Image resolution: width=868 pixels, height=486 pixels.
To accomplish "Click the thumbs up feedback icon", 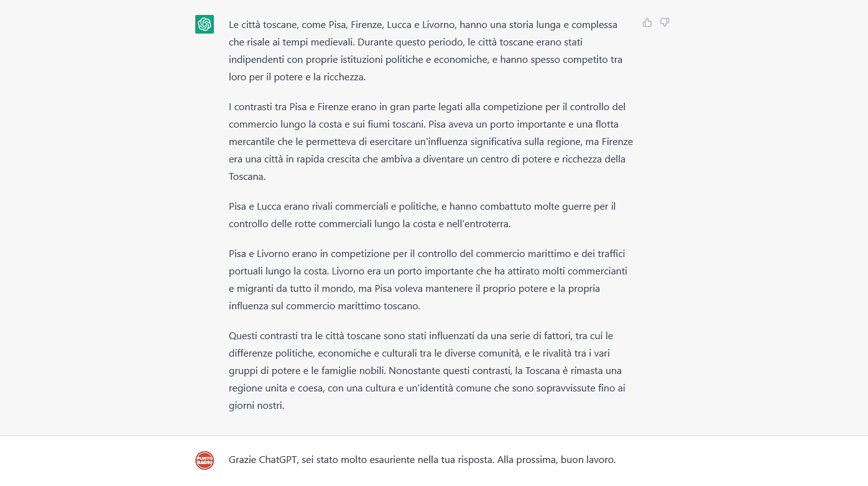I will tap(647, 23).
